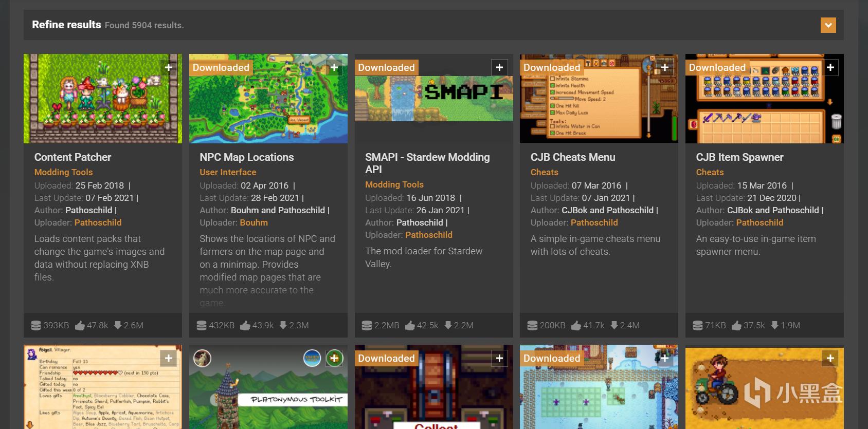Open uploader Bouhm profile link
The image size is (868, 429).
(254, 222)
